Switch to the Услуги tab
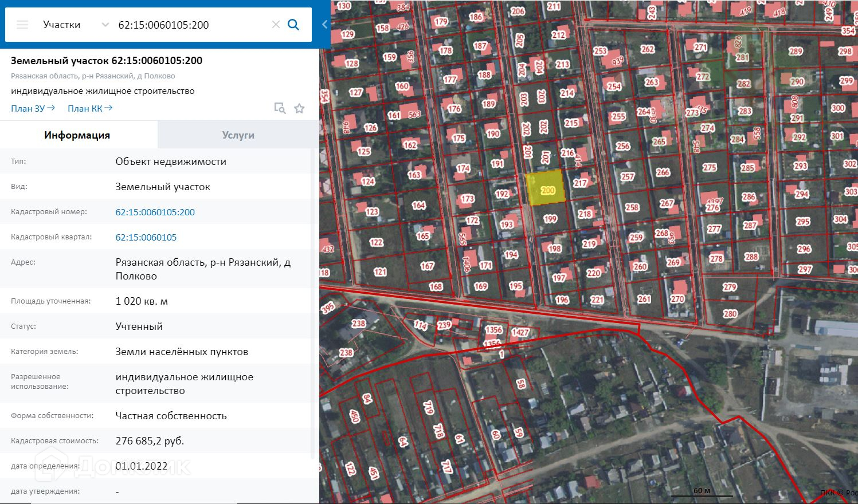 (238, 135)
